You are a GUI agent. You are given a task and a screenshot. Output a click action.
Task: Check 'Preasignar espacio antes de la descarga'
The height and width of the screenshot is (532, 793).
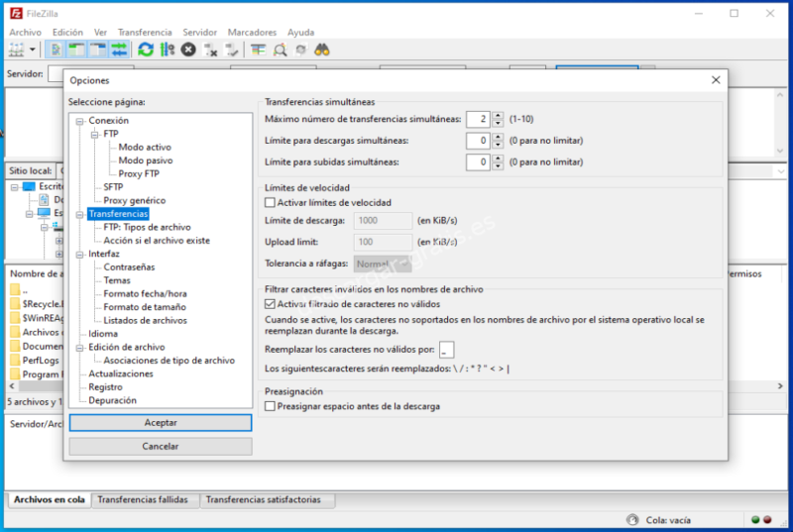[270, 406]
